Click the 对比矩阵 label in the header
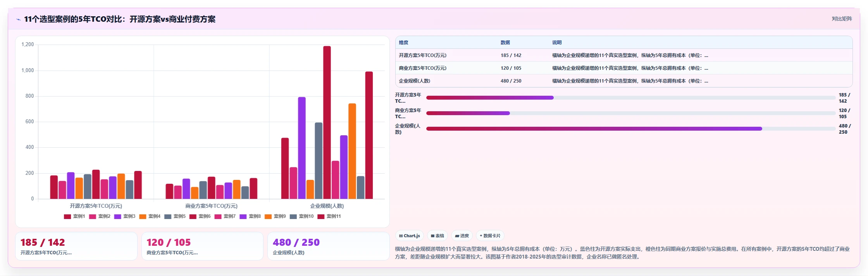Viewport: 868px width, 276px height. pyautogui.click(x=842, y=19)
